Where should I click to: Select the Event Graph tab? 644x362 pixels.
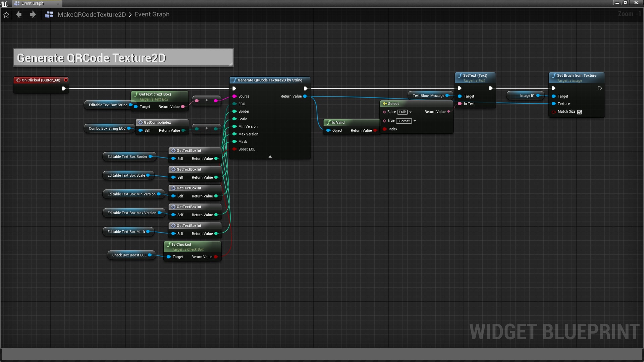click(33, 3)
